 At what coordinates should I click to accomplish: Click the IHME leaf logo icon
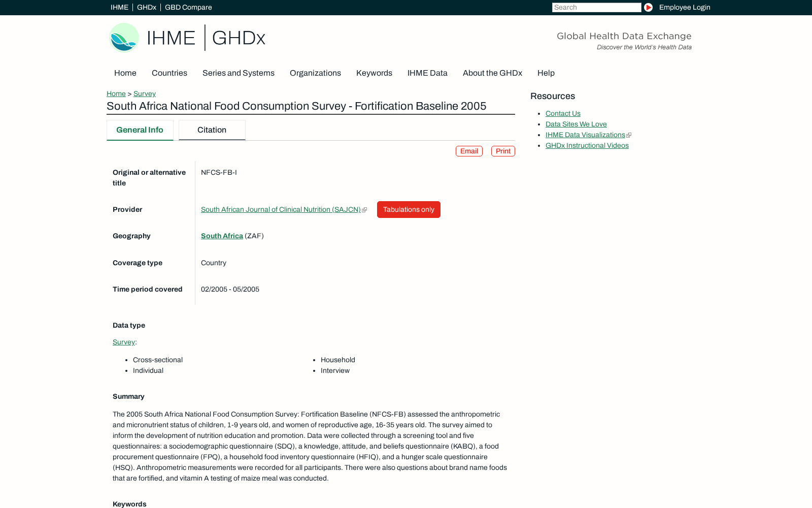124,38
